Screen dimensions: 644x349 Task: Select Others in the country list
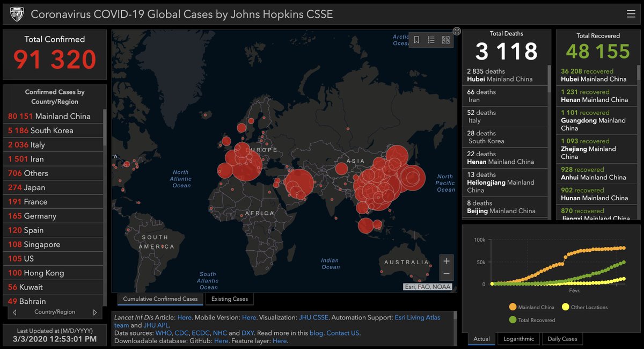coord(54,173)
